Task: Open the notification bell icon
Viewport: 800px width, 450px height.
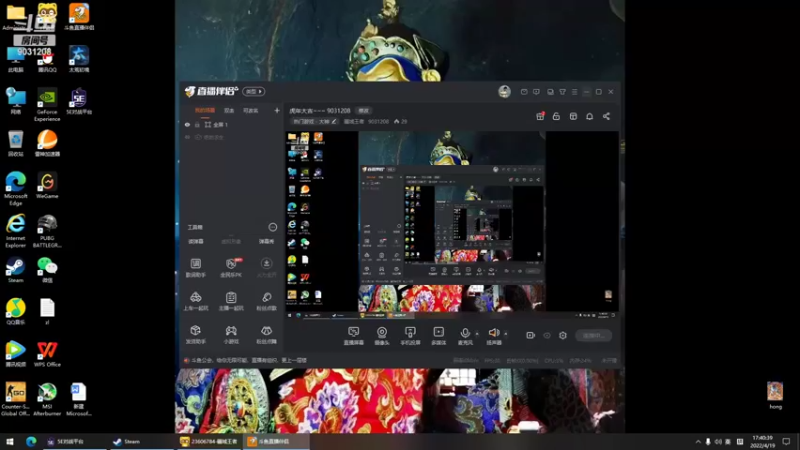Action: [589, 116]
